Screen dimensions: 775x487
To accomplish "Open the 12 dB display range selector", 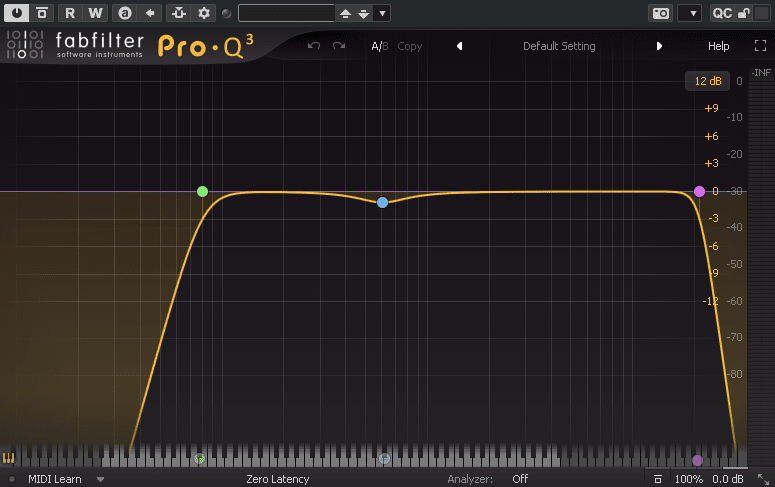I will (x=707, y=81).
